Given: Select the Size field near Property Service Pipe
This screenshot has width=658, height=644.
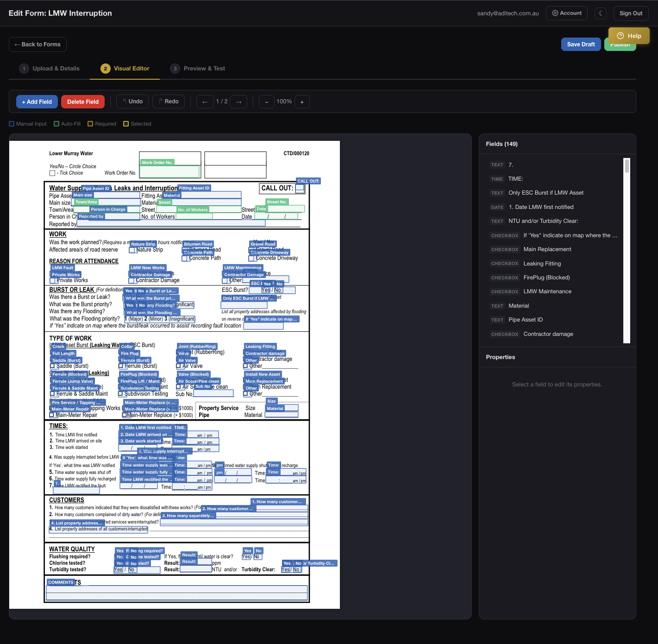Looking at the screenshot, I should pos(282,408).
